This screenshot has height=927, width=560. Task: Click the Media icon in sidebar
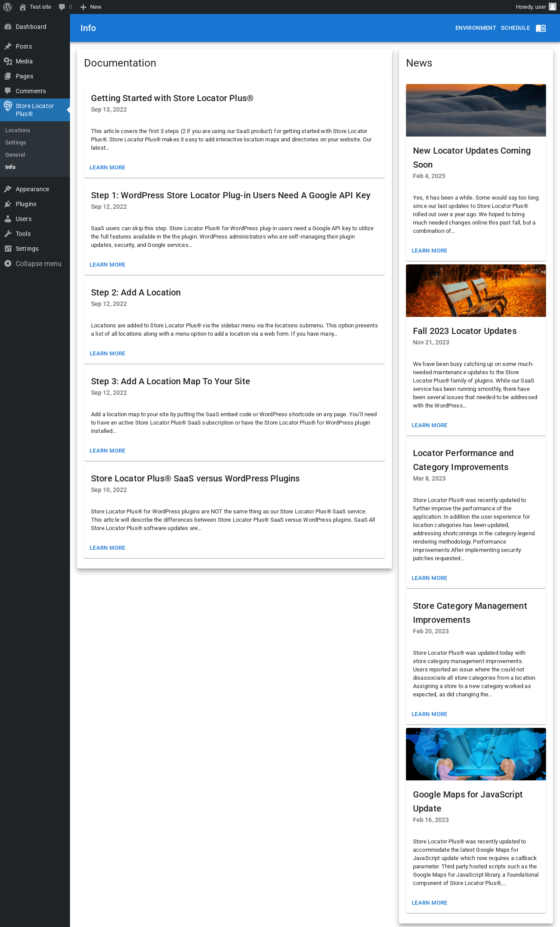[x=8, y=61]
